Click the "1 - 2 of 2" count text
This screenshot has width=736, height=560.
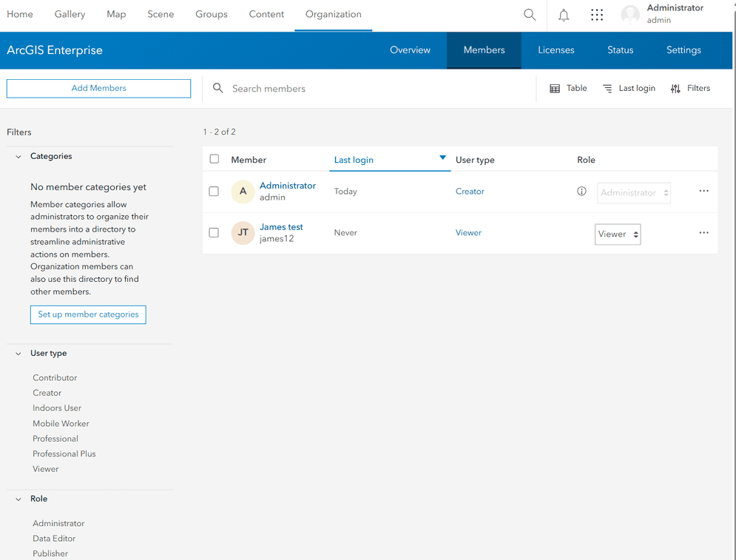pos(219,132)
